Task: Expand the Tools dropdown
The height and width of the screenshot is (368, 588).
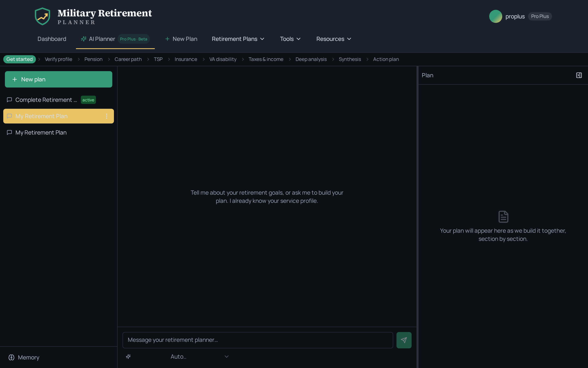Action: 290,39
